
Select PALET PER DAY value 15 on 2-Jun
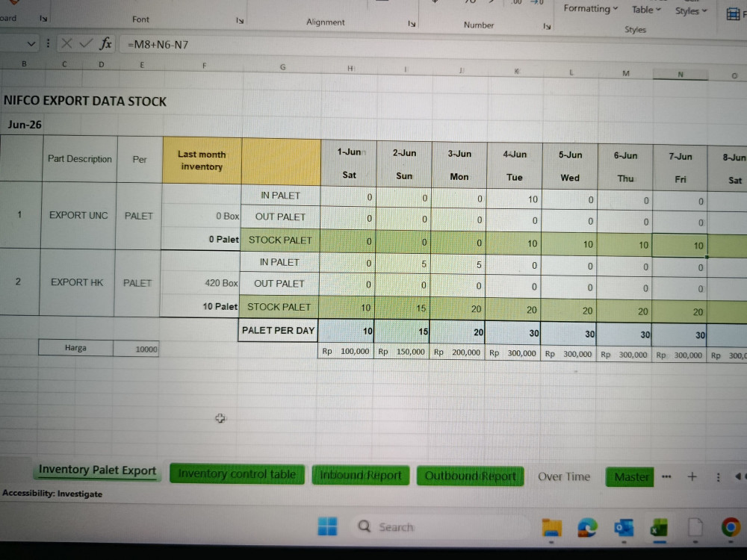tap(402, 331)
